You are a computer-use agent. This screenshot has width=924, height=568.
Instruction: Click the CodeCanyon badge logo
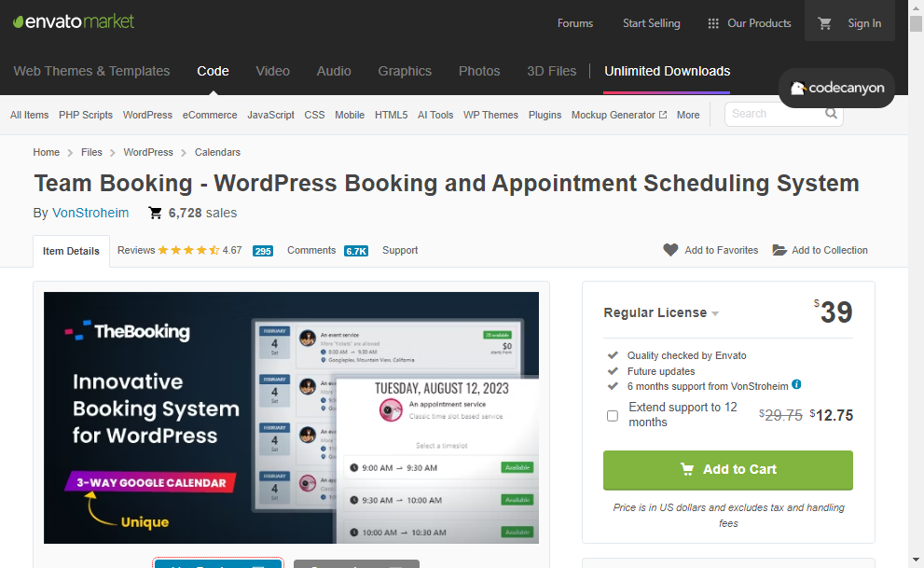tap(836, 88)
